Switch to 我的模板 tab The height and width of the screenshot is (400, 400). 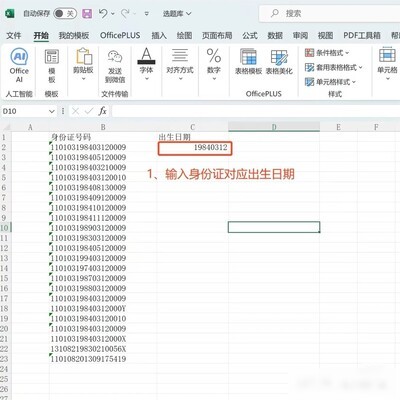coord(74,35)
